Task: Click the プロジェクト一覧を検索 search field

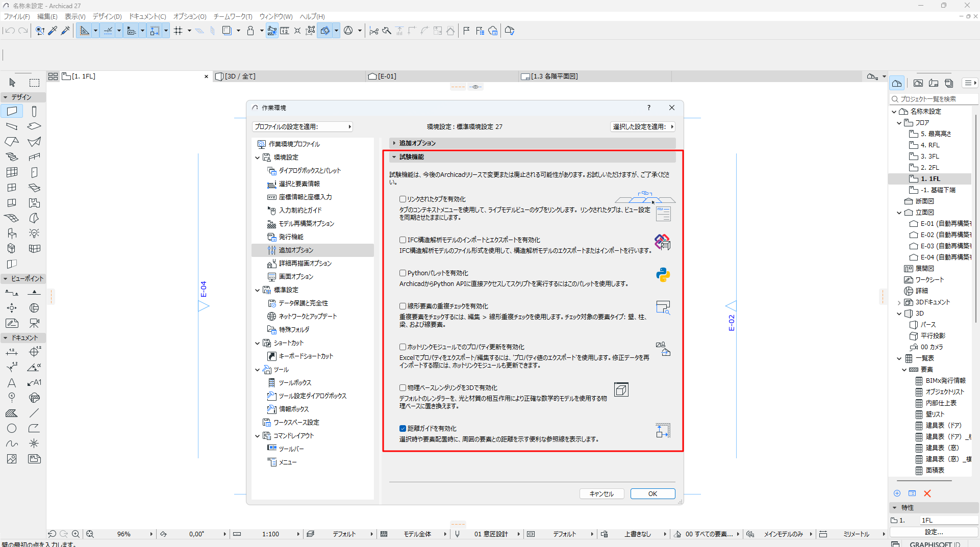Action: [935, 99]
